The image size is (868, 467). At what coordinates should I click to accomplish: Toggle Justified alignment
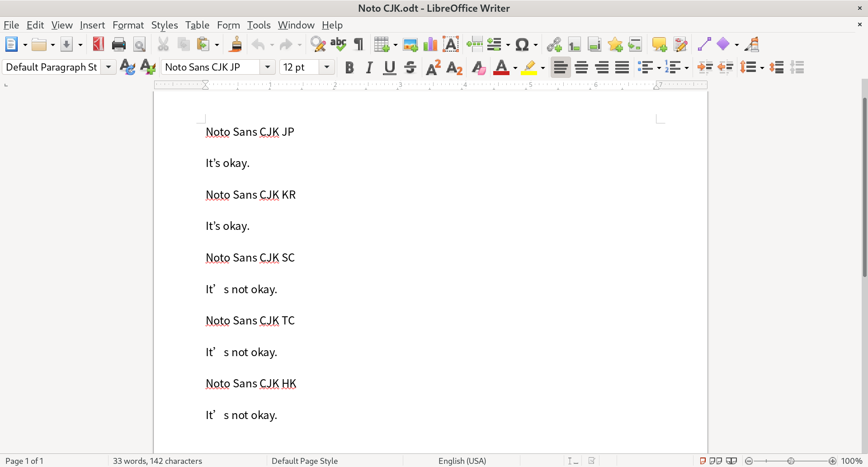click(x=622, y=67)
